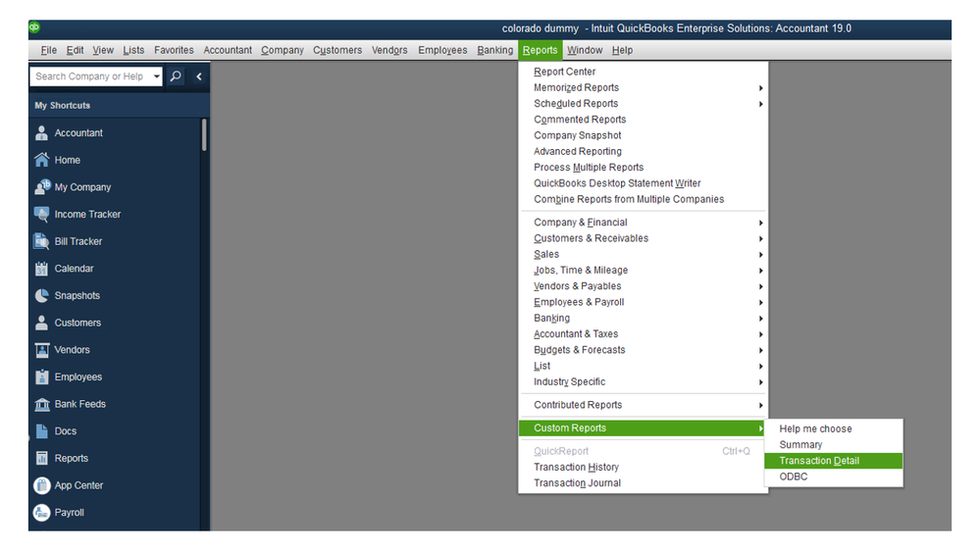Open the Bank Feeds building icon
Viewport: 980px width, 551px height.
point(42,404)
